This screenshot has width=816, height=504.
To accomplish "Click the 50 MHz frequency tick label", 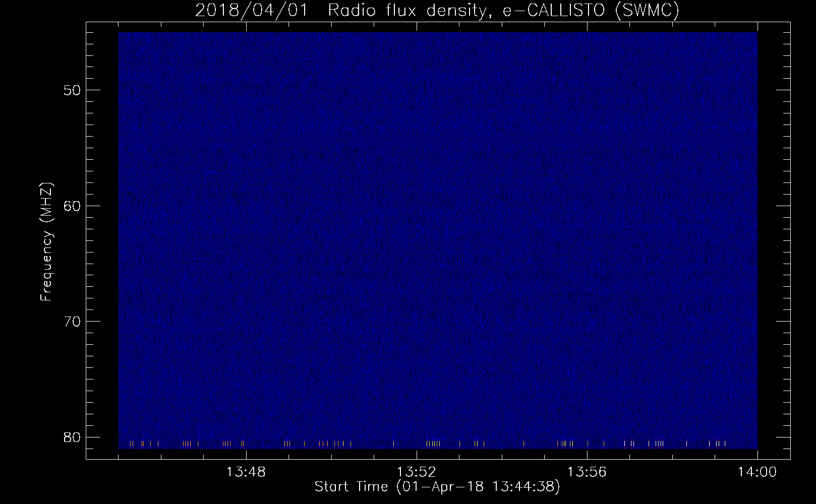I will pos(72,91).
